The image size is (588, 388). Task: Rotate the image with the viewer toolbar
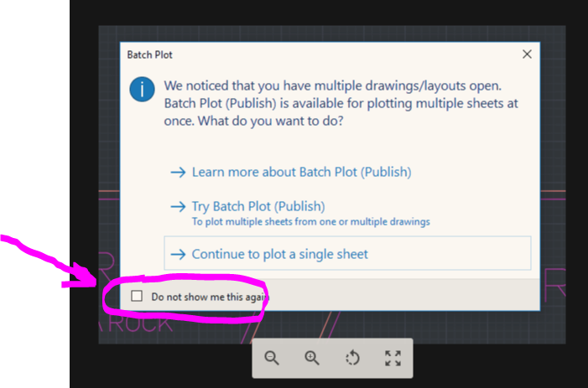(352, 358)
